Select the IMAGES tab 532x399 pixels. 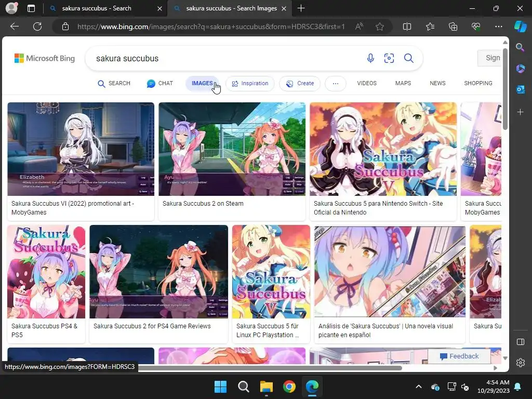tap(202, 84)
